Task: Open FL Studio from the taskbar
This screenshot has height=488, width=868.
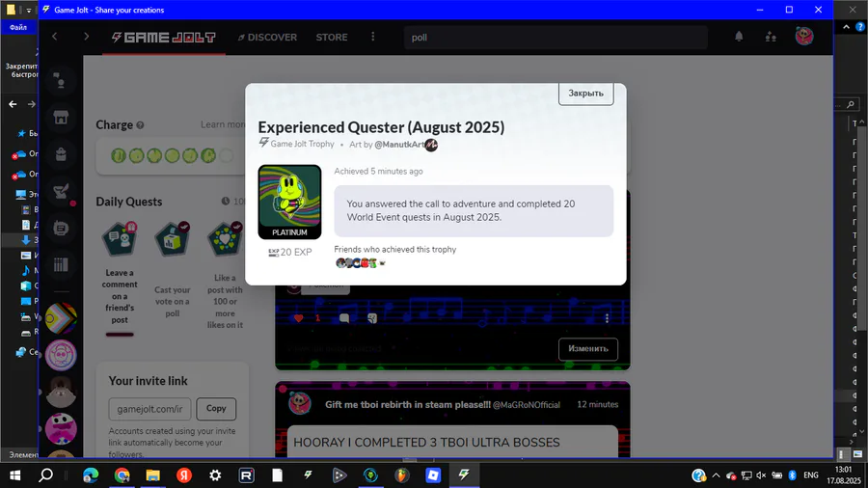Action: [x=402, y=474]
